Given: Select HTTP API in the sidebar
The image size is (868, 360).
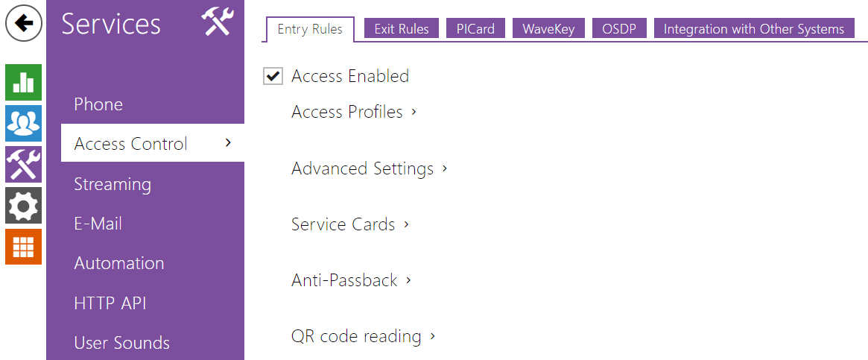Looking at the screenshot, I should (x=110, y=303).
